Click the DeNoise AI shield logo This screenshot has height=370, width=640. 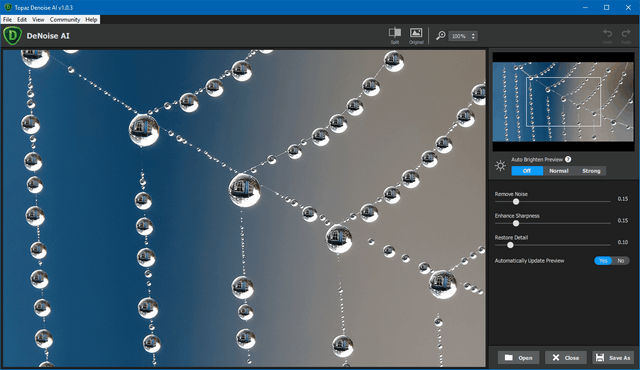click(x=12, y=35)
